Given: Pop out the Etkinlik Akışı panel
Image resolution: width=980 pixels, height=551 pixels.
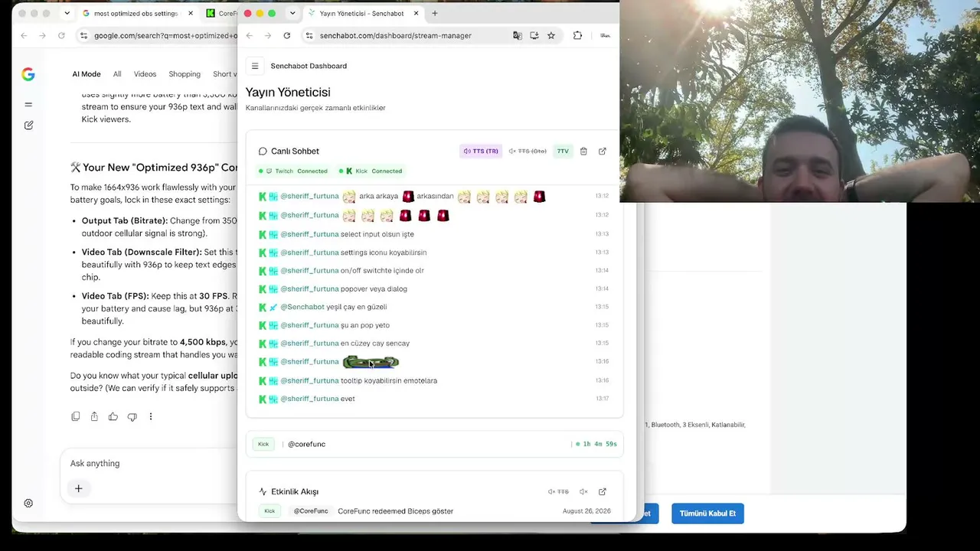Looking at the screenshot, I should 603,491.
